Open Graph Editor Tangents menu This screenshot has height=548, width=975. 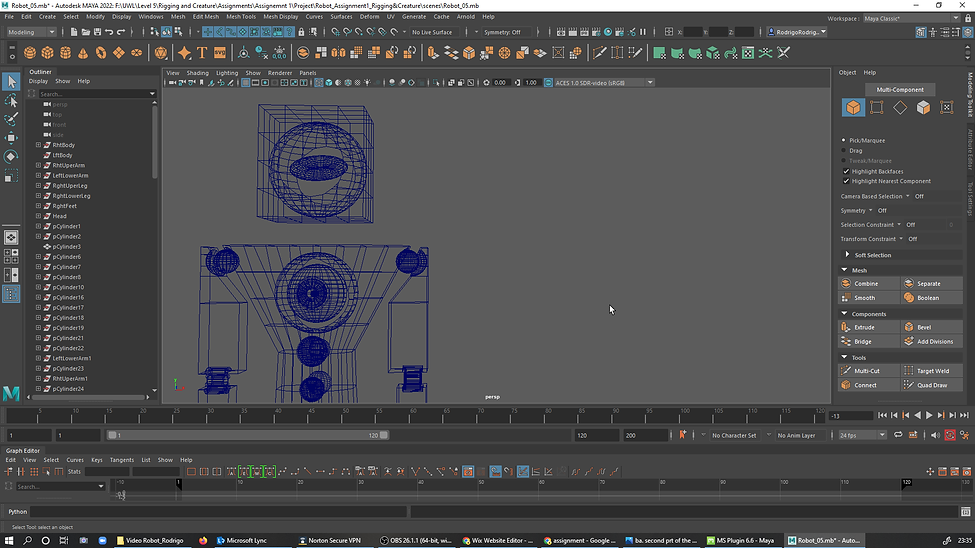(x=122, y=460)
